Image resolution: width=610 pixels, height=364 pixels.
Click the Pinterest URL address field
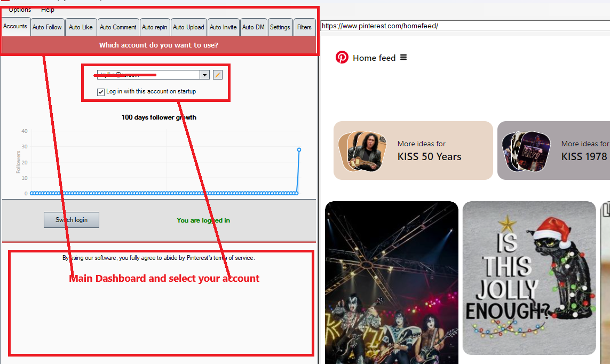point(464,26)
